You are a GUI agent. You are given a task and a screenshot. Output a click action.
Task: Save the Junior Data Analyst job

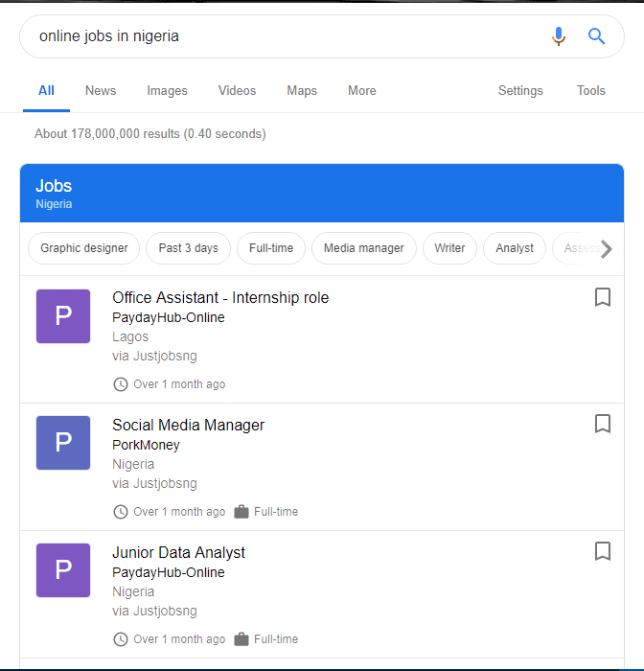coord(603,551)
